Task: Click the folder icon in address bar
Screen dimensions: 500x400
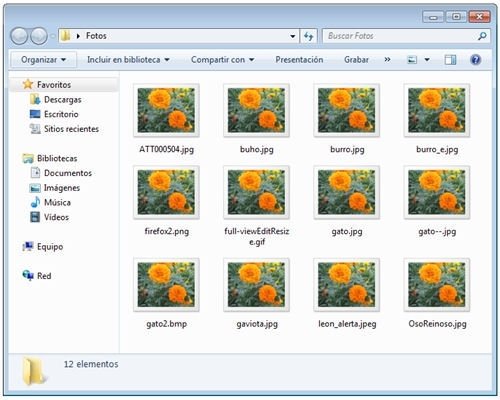Action: click(x=66, y=36)
